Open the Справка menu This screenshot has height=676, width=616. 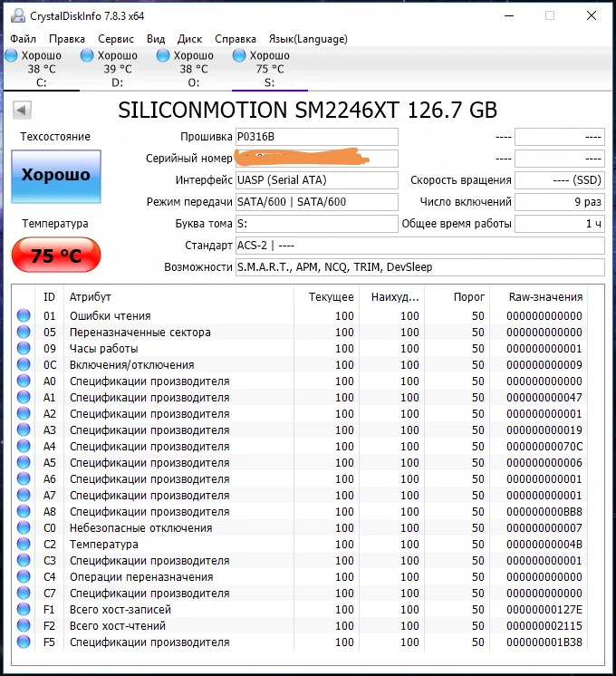point(236,39)
